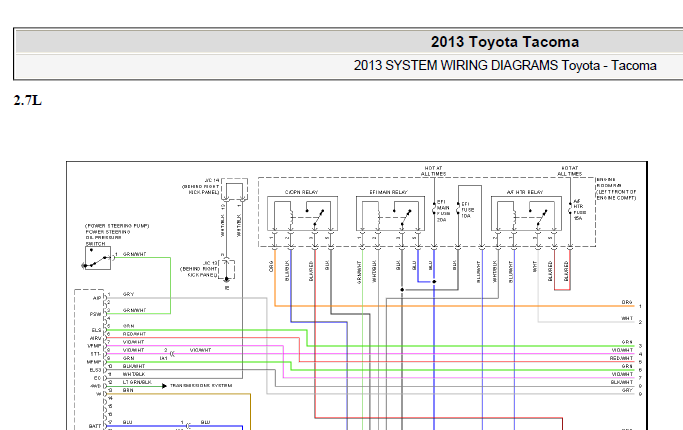The width and height of the screenshot is (683, 430).
Task: Click the "2.7L" section heading
Action: [27, 101]
